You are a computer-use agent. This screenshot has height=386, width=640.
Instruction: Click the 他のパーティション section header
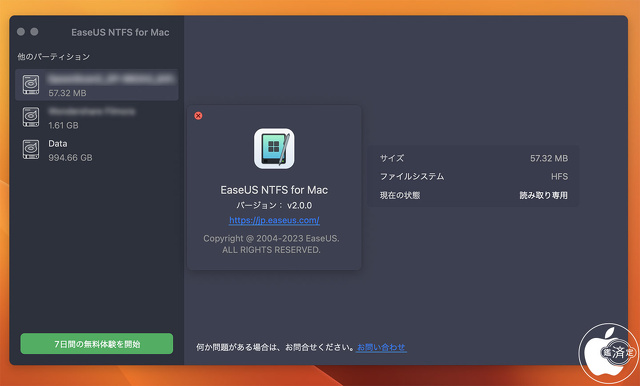53,57
